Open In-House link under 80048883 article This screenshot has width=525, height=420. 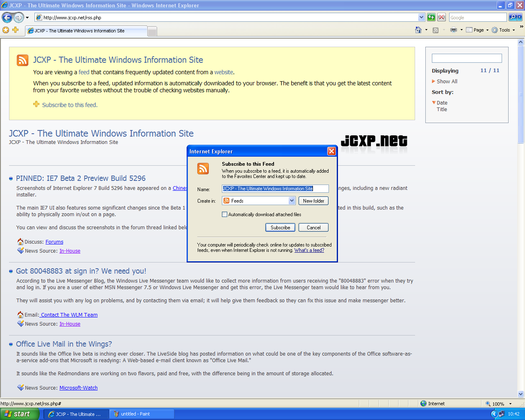70,324
